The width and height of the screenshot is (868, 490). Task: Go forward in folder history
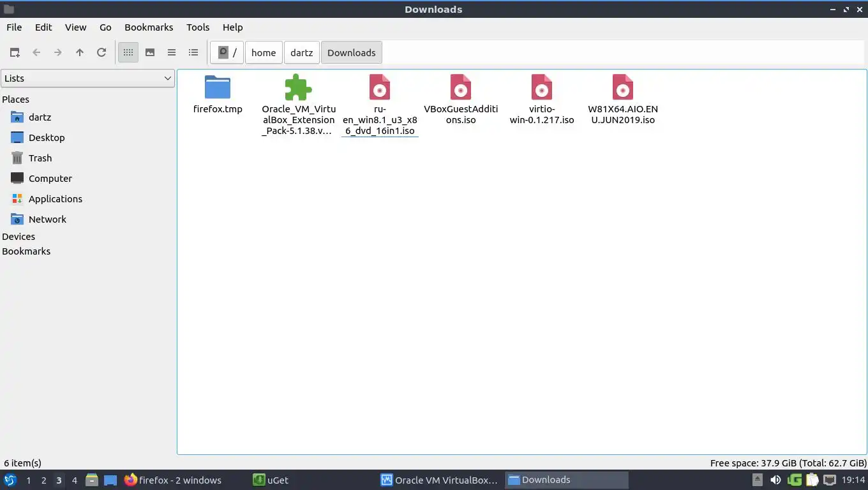(58, 52)
